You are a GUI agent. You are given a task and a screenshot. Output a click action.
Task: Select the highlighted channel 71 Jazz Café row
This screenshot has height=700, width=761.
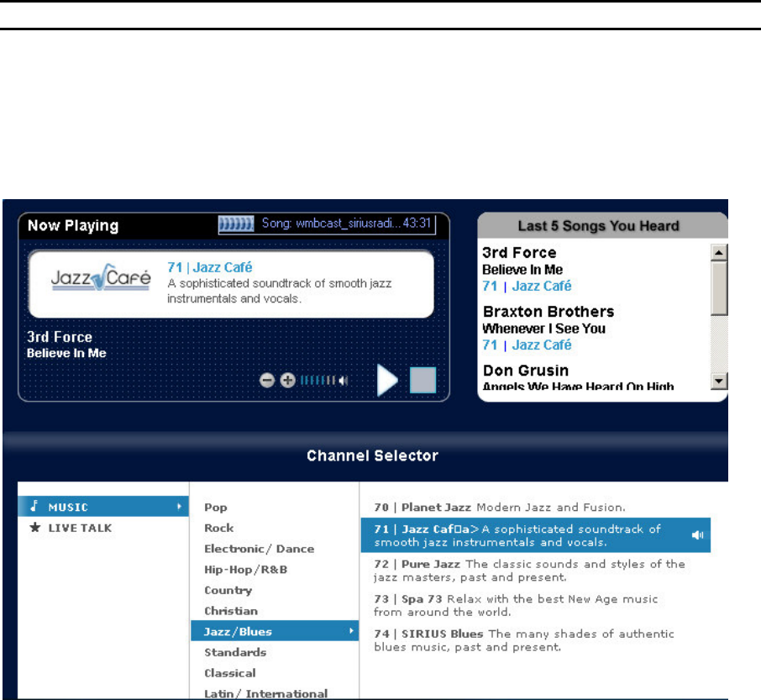tap(536, 535)
